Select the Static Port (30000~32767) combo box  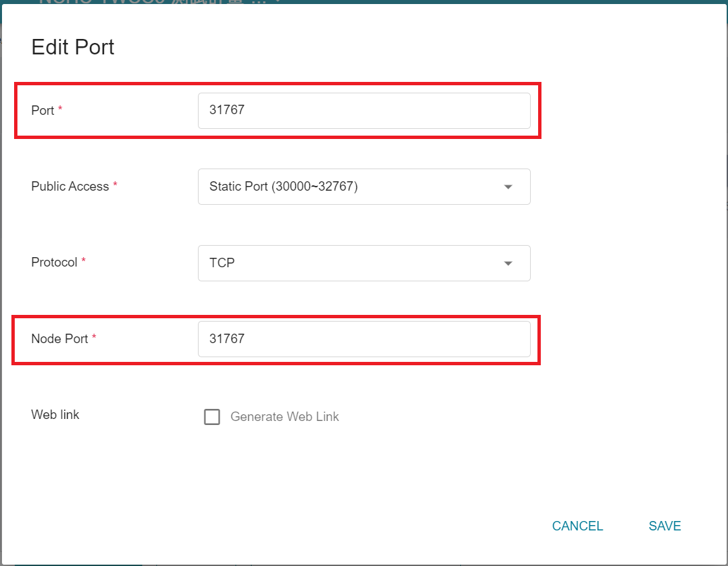pos(364,187)
